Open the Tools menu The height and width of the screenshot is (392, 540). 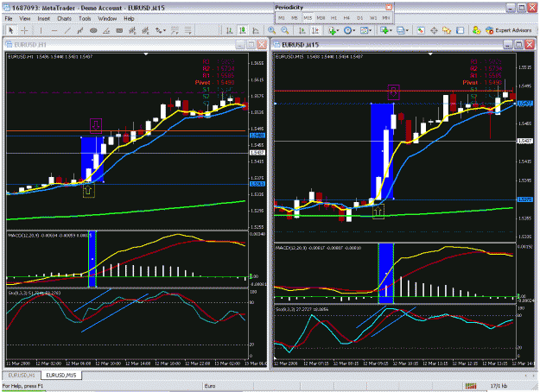pos(85,19)
